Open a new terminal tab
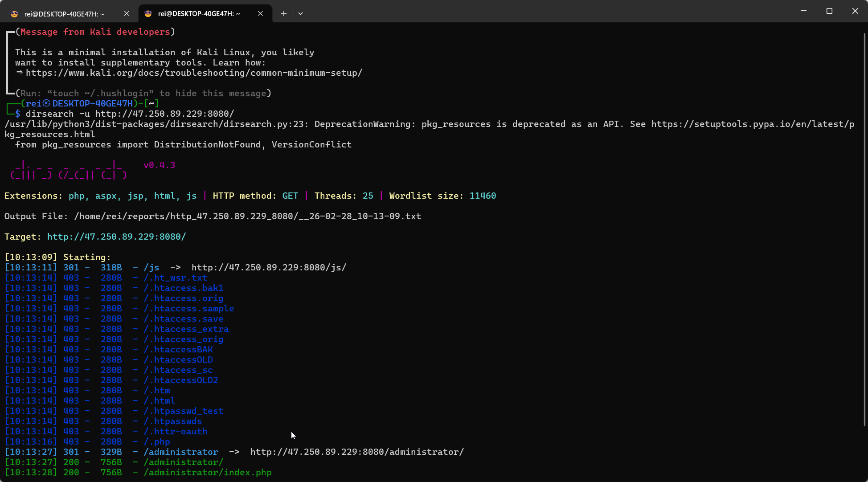 [283, 14]
